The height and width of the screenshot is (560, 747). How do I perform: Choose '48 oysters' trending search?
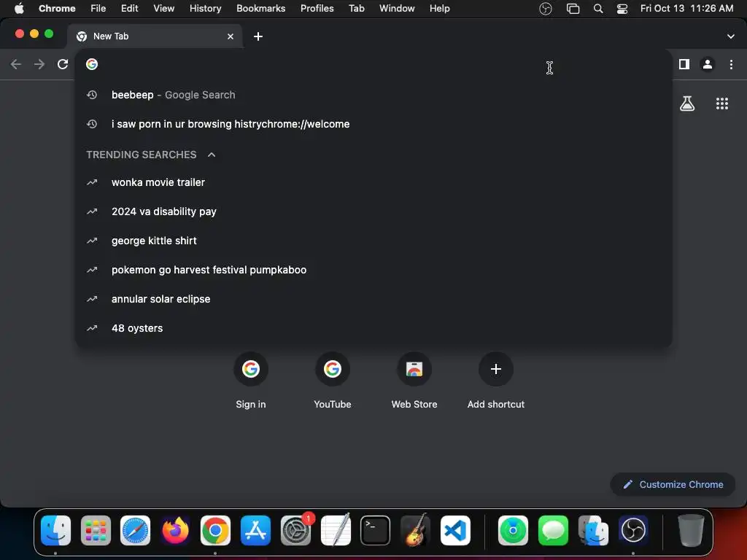373,328
